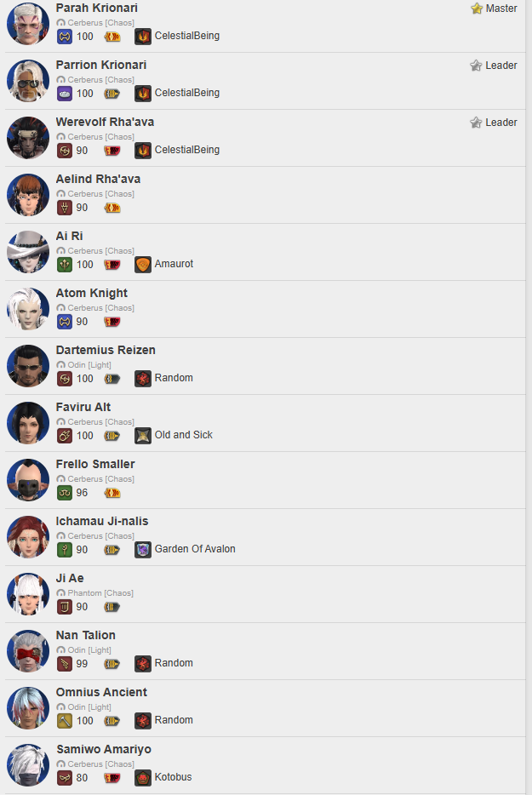Open Parah Krionari's character portrait
This screenshot has height=795, width=532.
click(28, 24)
